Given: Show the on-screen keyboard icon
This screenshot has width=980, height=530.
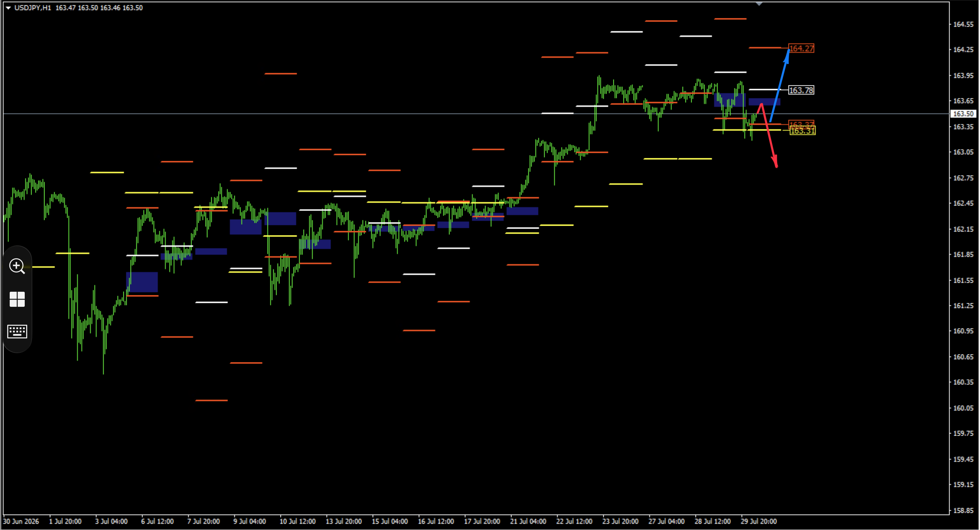Looking at the screenshot, I should pos(17,332).
